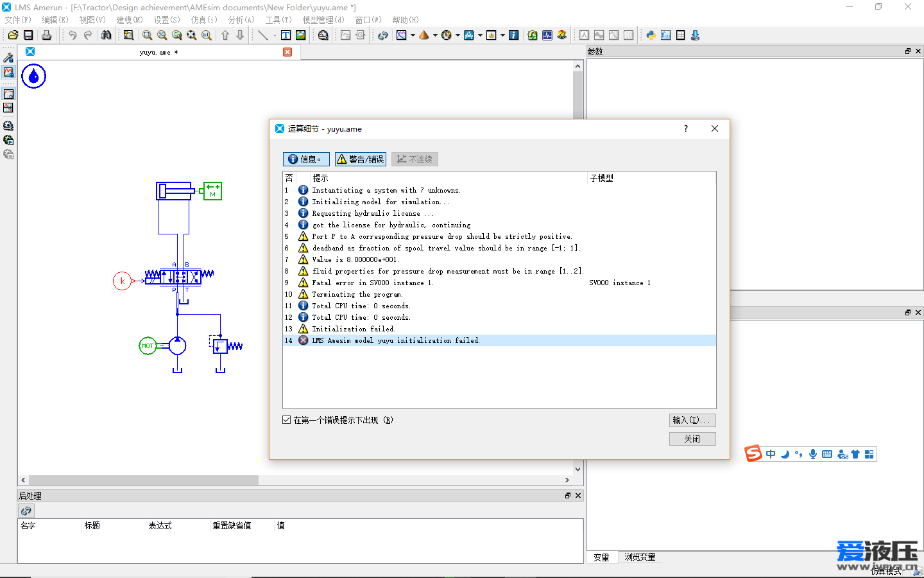924x578 pixels.
Task: Open the Edit (编辑) menu
Action: (55, 20)
